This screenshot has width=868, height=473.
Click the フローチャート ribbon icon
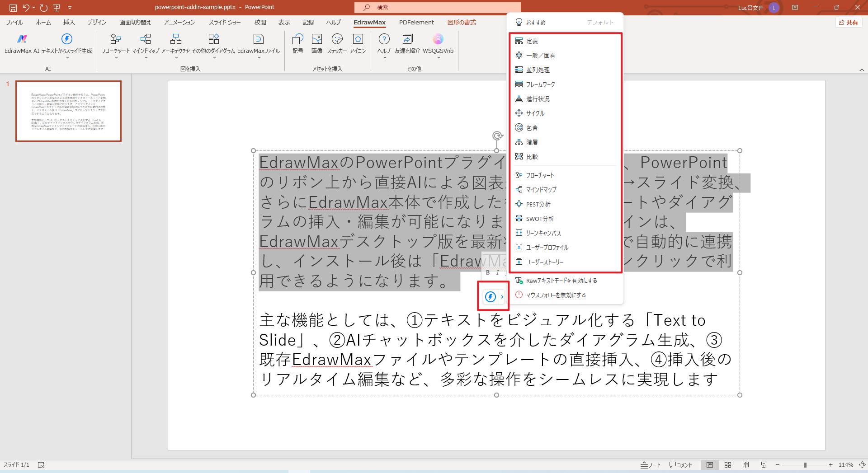[x=116, y=39]
